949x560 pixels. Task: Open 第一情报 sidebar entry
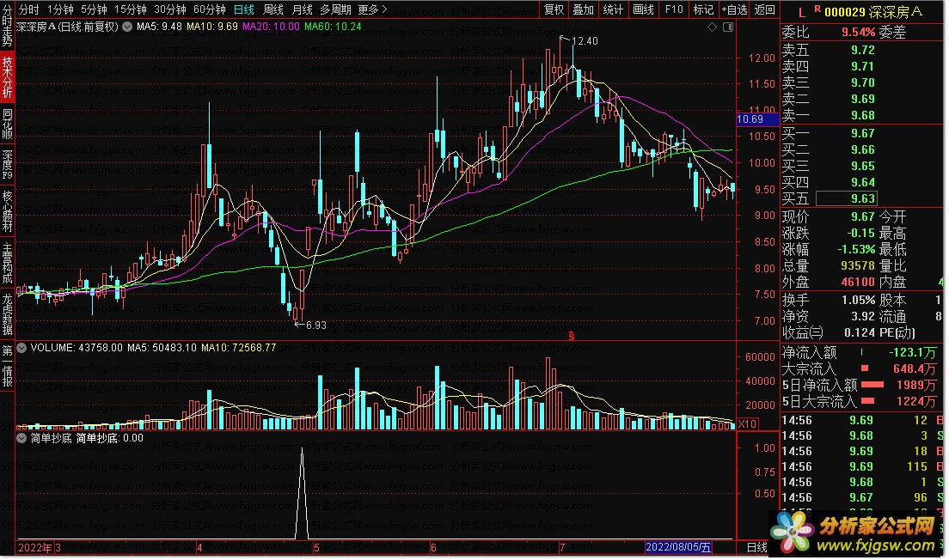7,366
